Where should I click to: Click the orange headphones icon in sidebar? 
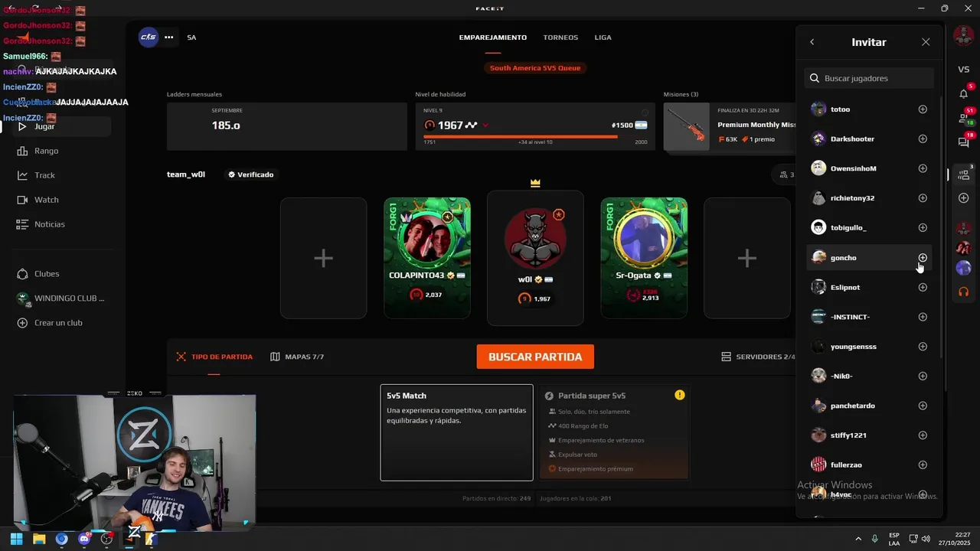click(964, 292)
